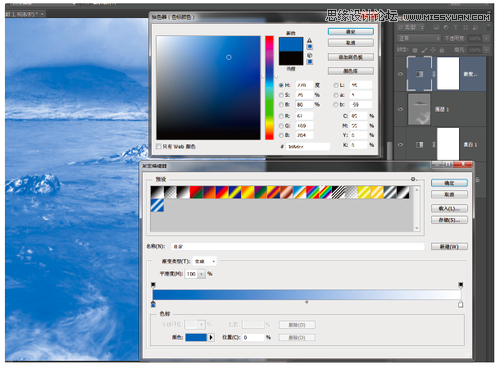
Task: Click the top confirm button in the color picker
Action: coord(351,32)
